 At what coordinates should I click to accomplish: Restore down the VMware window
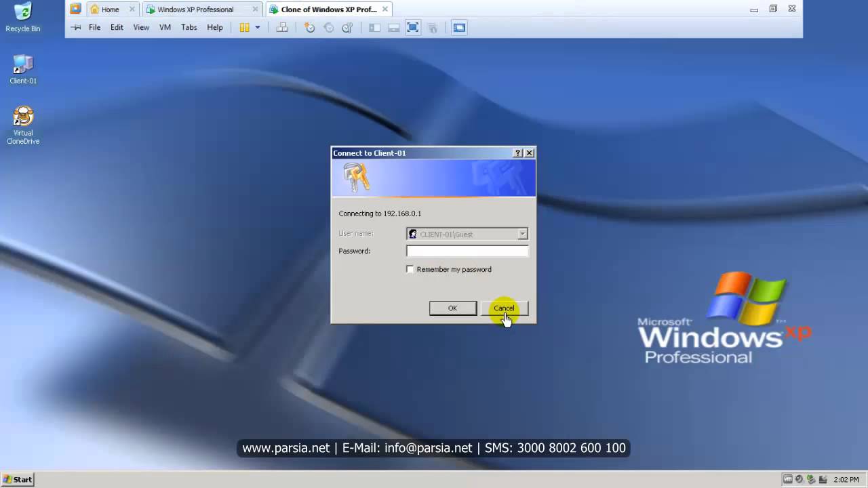coord(773,9)
